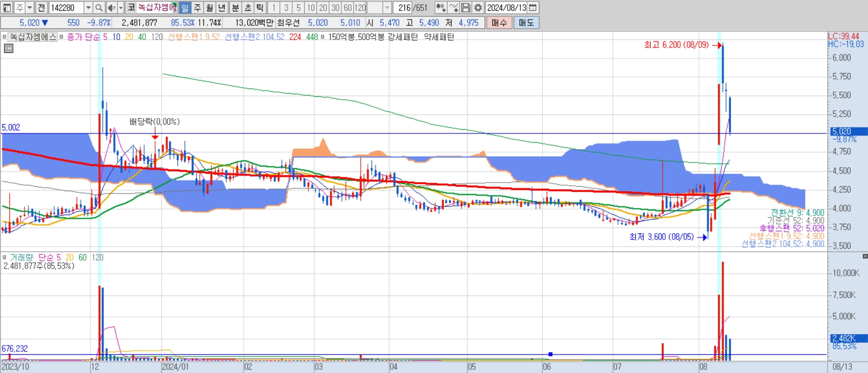Click the 녹십자엠에스 chart title label
The width and height of the screenshot is (868, 373).
point(33,37)
